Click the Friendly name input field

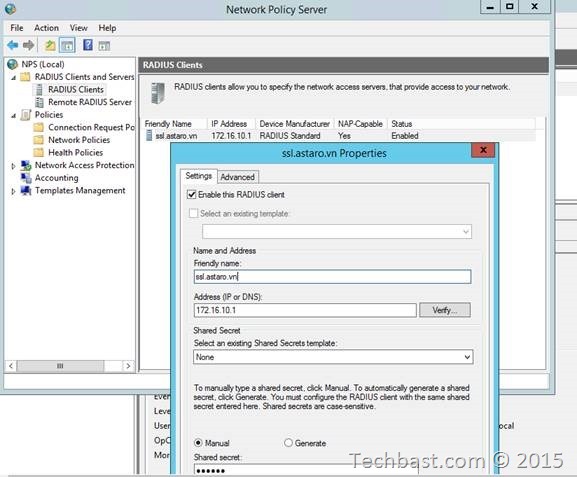(x=332, y=276)
